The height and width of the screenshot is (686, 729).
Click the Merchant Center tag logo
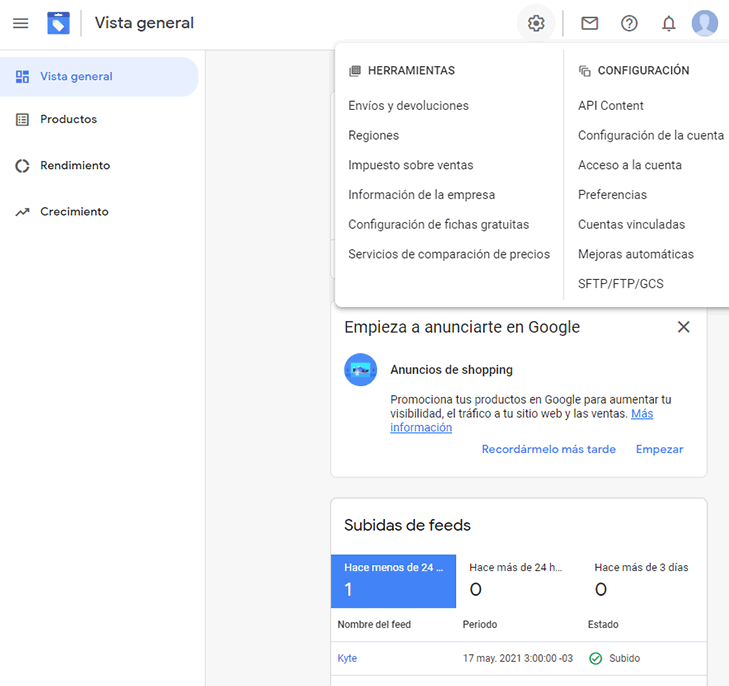[59, 23]
